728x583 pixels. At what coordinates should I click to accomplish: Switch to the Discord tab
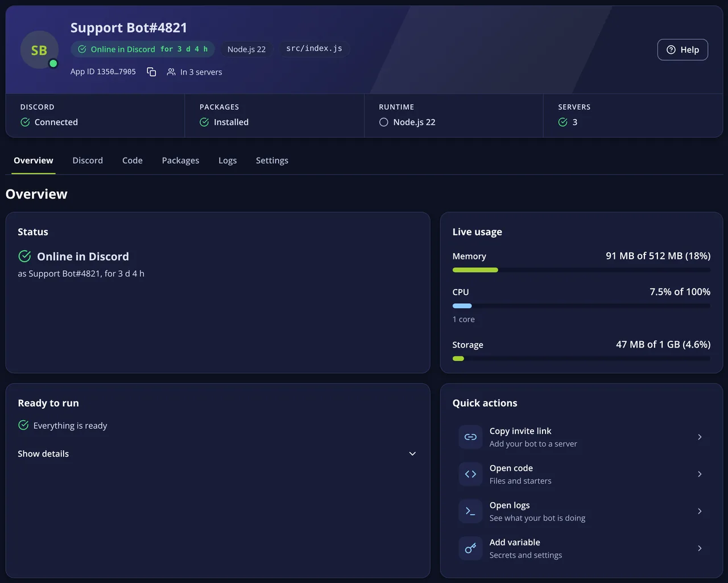pyautogui.click(x=88, y=160)
